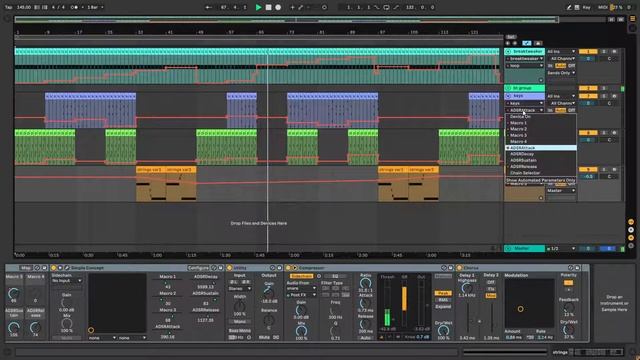This screenshot has width=640, height=360.
Task: Toggle the breaktweaker track activator button
Action: point(588,52)
